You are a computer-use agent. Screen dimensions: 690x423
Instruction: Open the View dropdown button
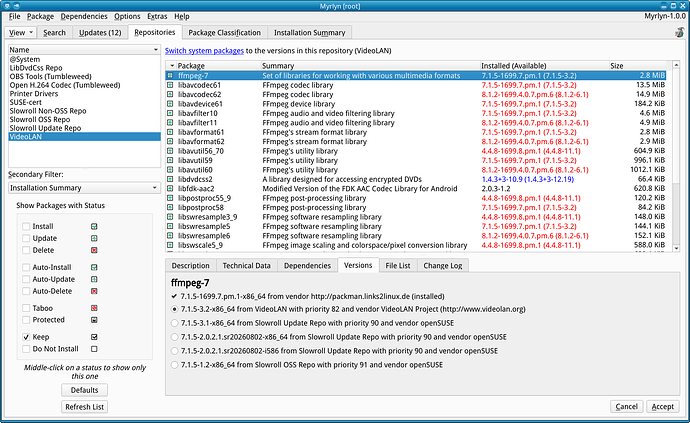pyautogui.click(x=20, y=33)
